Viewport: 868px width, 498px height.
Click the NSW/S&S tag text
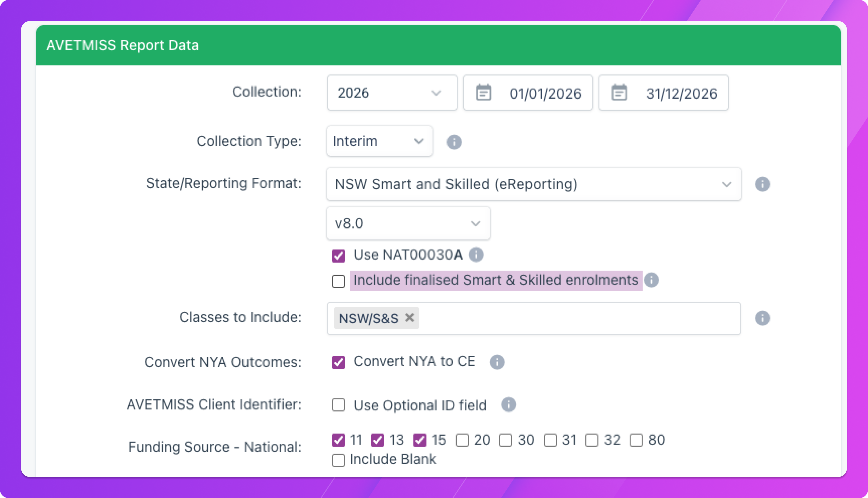pos(368,318)
